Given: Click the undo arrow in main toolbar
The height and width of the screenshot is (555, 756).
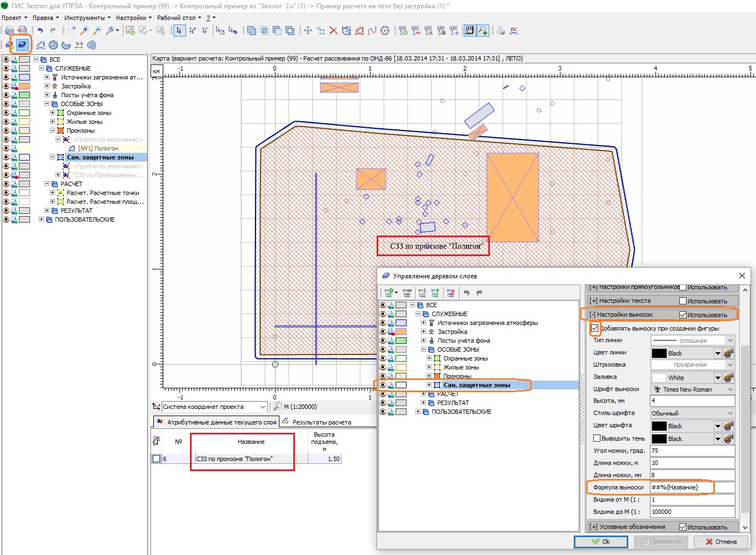Looking at the screenshot, I should [40, 31].
